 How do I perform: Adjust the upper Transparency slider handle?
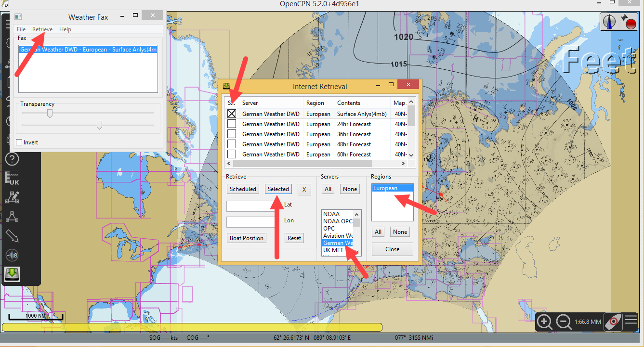coord(50,114)
